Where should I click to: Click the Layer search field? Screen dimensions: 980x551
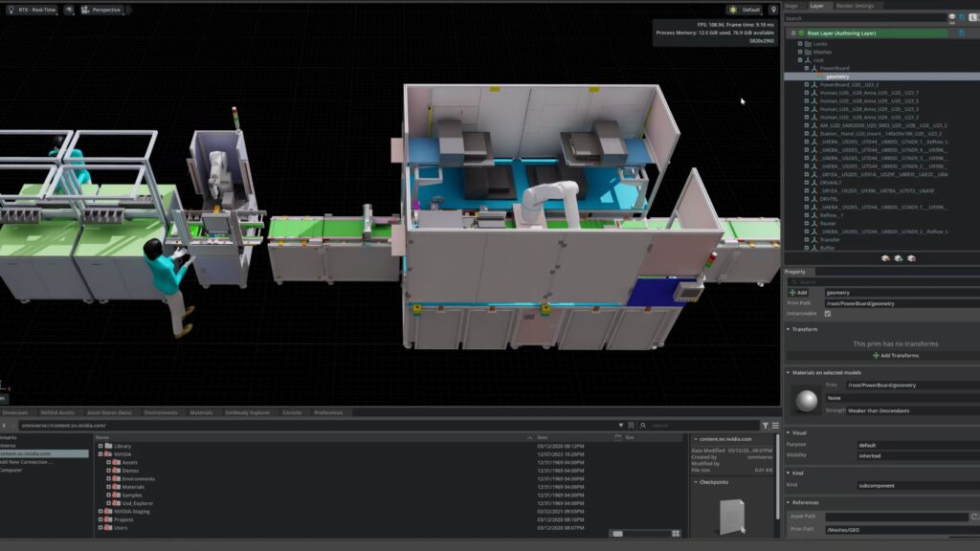pyautogui.click(x=861, y=18)
